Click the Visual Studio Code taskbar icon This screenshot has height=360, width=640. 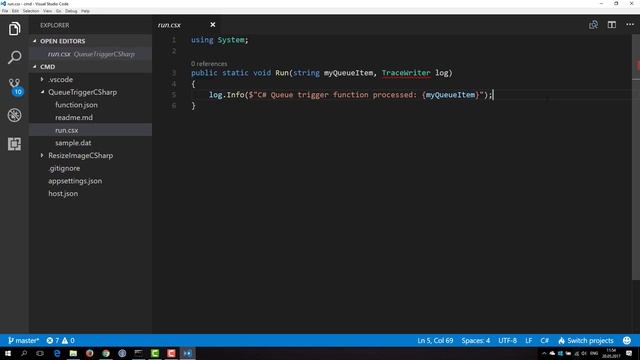[x=187, y=353]
